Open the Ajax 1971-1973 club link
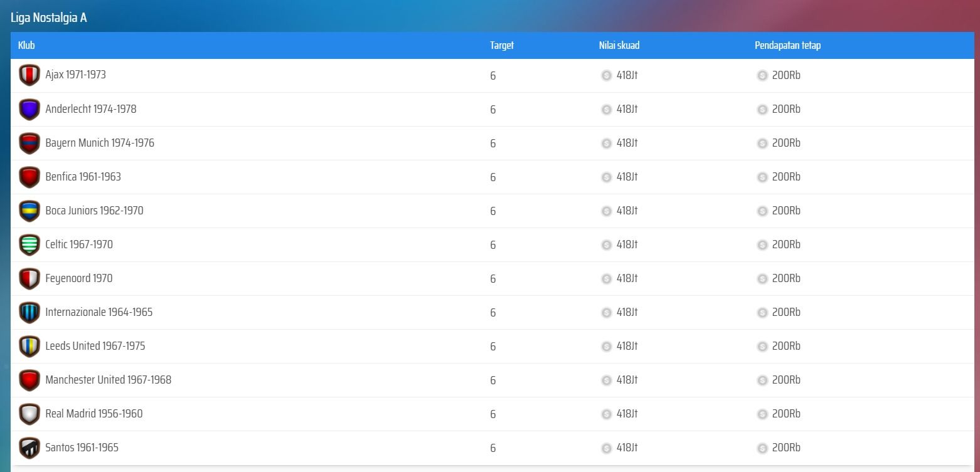Image resolution: width=980 pixels, height=472 pixels. point(75,75)
